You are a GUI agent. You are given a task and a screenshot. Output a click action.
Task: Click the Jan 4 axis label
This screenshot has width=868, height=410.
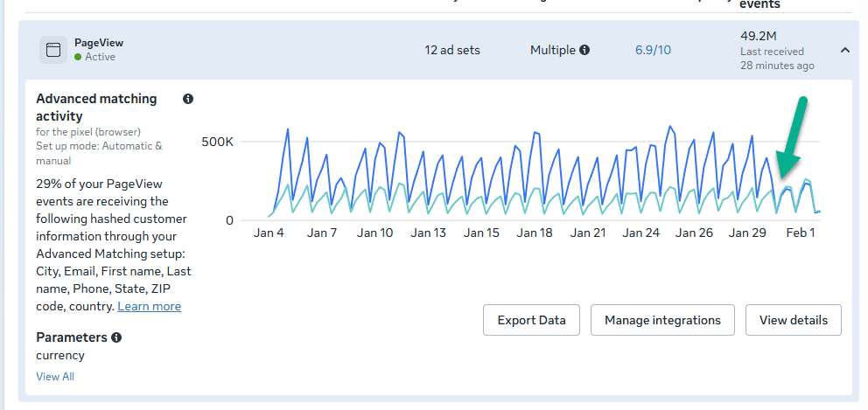pyautogui.click(x=269, y=233)
